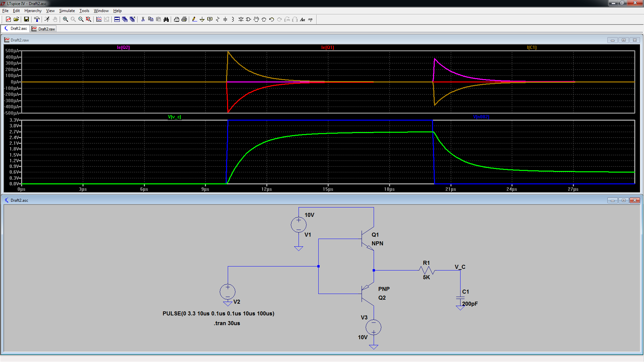Image resolution: width=644 pixels, height=362 pixels.
Task: Select the Place Text 'Aa' tool
Action: (x=303, y=19)
